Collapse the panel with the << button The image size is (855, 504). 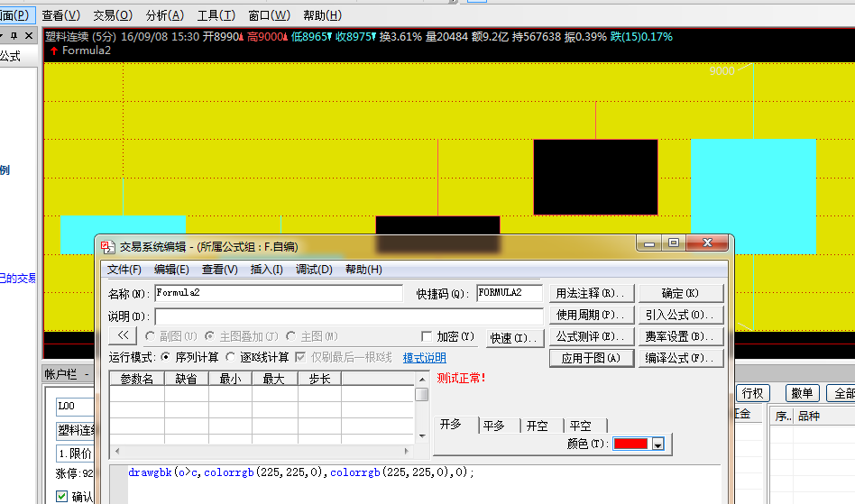coord(122,336)
